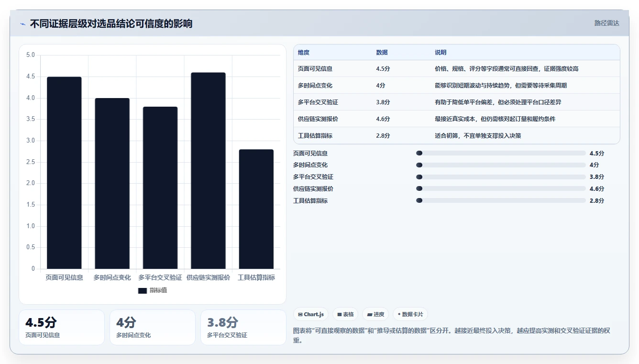Image resolution: width=639 pixels, height=364 pixels.
Task: Click the 多时间点变化 bar in chart
Action: point(112,183)
